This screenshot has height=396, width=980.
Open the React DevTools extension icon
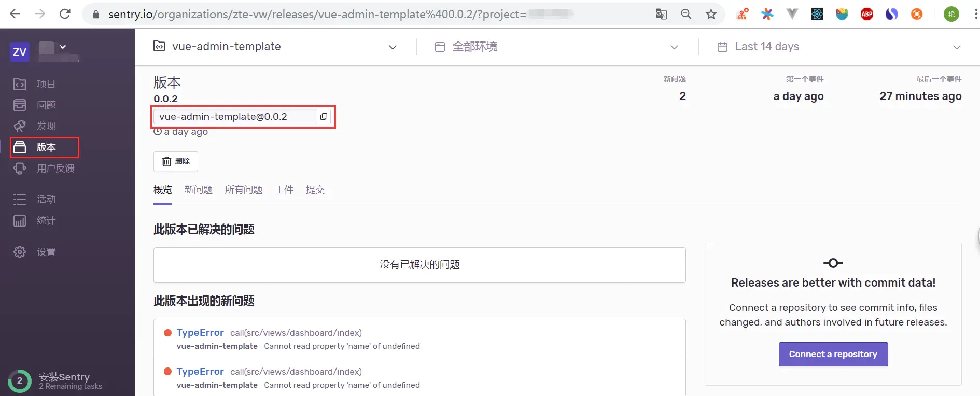(x=817, y=14)
